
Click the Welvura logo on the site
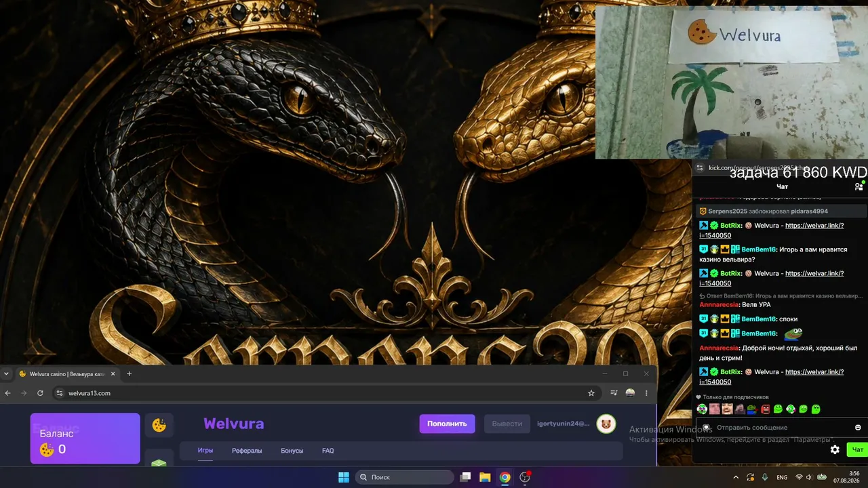coord(233,424)
